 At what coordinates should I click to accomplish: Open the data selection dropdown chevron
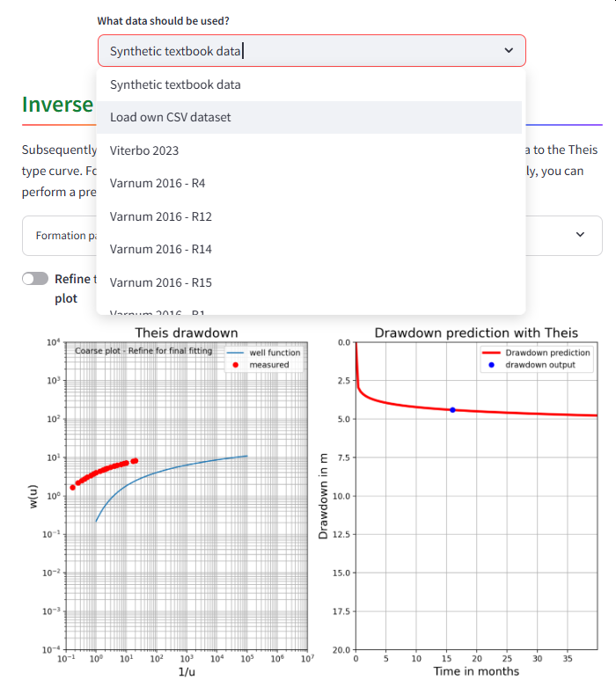click(509, 50)
